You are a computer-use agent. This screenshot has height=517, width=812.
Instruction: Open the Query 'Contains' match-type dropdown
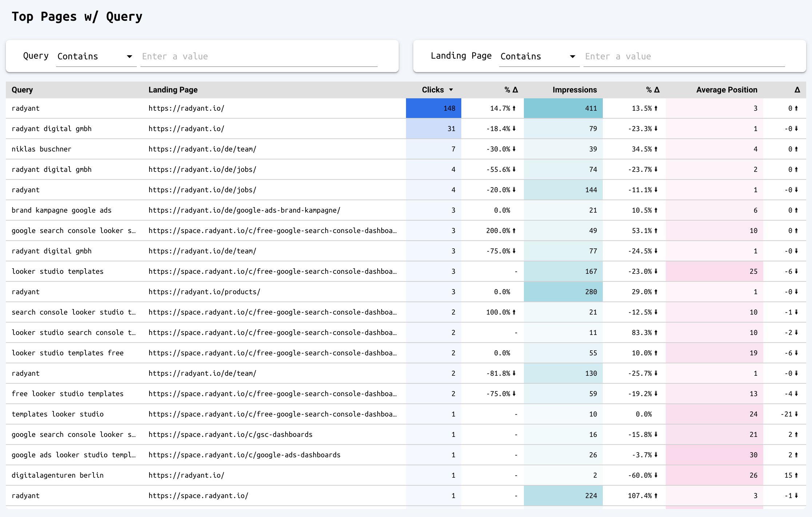click(x=96, y=56)
